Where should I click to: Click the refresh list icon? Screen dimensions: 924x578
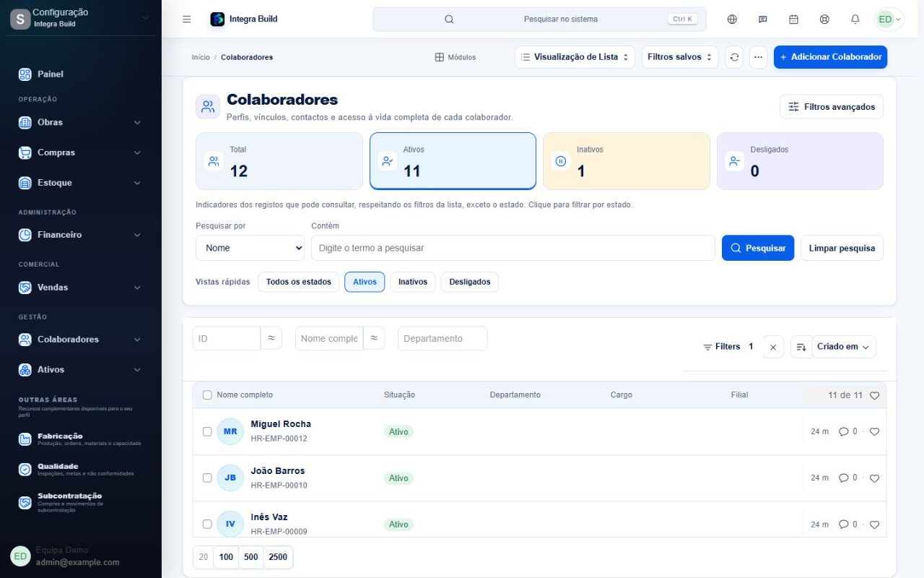coord(734,57)
